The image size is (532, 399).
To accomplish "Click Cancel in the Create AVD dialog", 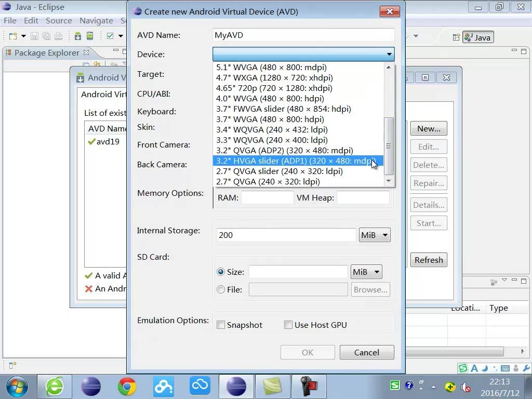I will point(367,352).
